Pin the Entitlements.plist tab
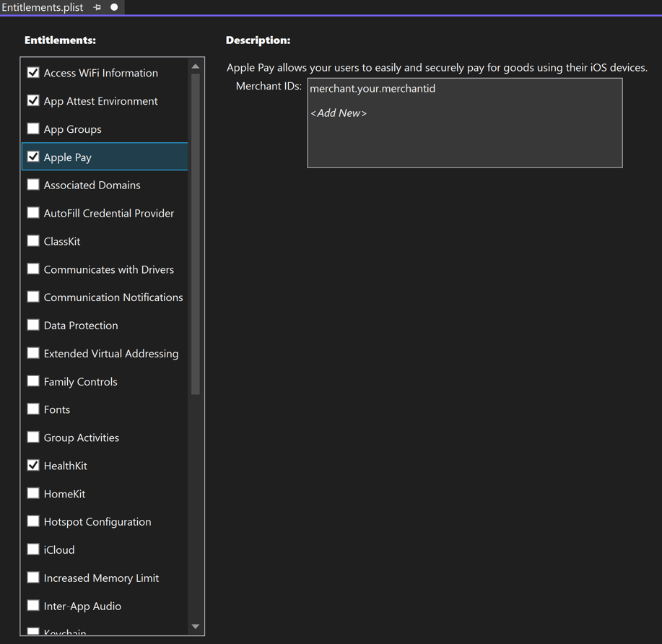 coord(97,7)
